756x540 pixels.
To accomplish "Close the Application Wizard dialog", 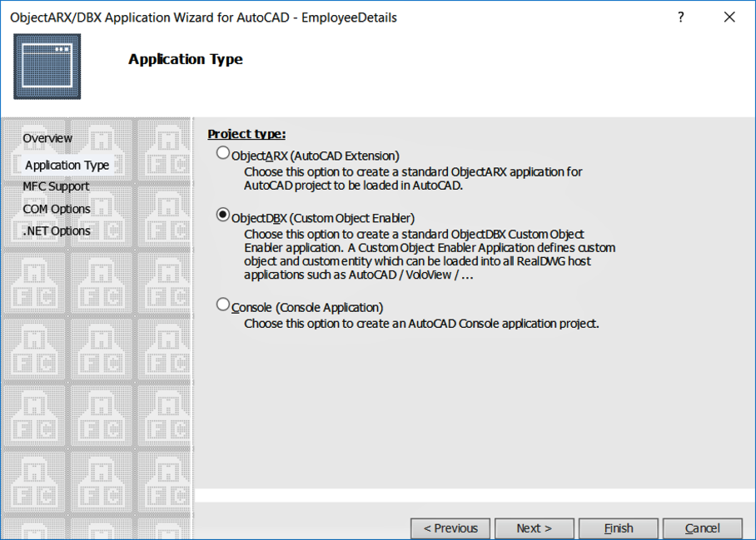I will pos(729,17).
